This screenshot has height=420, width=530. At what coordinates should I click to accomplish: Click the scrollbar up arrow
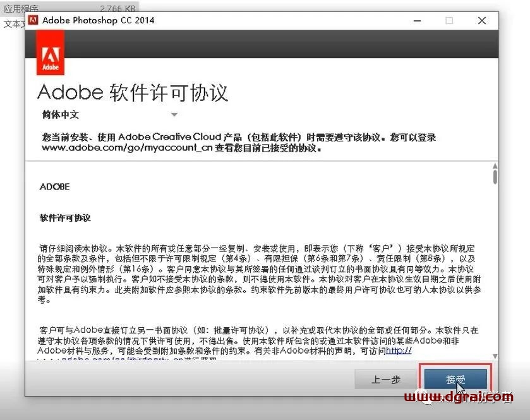495,166
